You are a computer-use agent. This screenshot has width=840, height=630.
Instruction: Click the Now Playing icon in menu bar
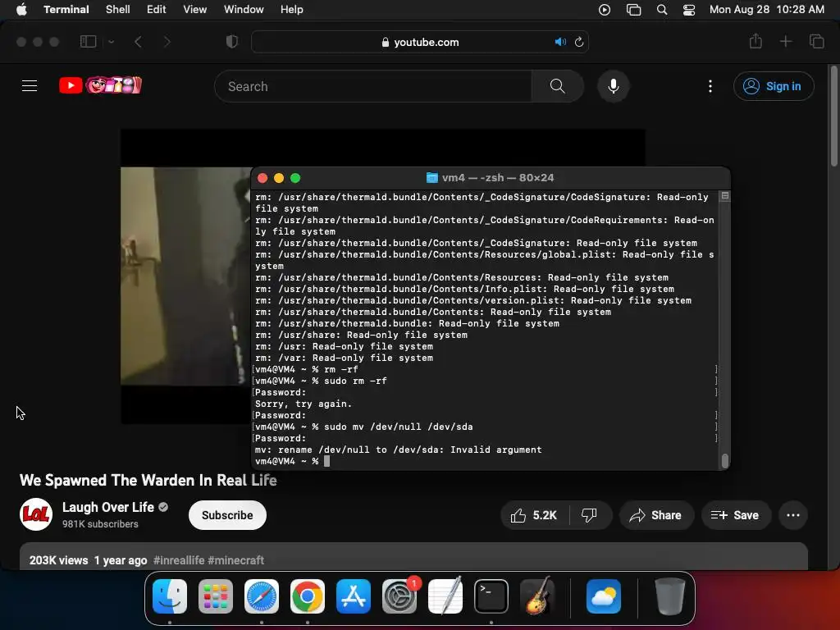pos(605,10)
